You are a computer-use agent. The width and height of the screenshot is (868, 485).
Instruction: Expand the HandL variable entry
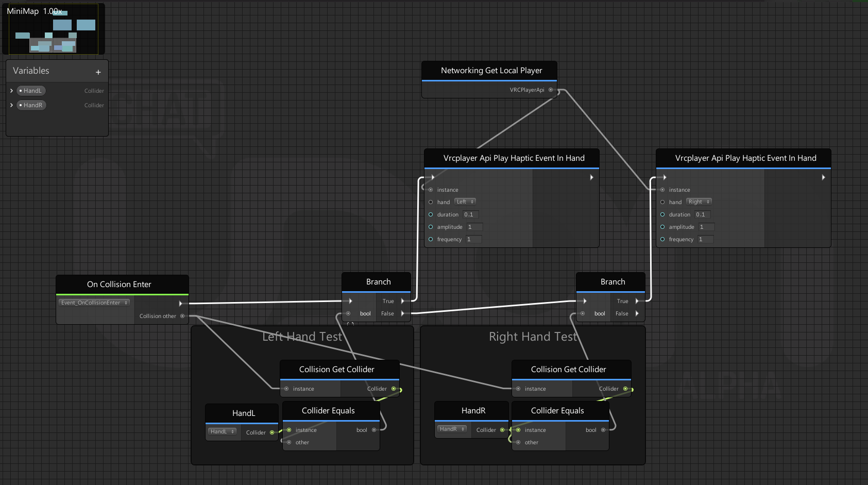11,91
